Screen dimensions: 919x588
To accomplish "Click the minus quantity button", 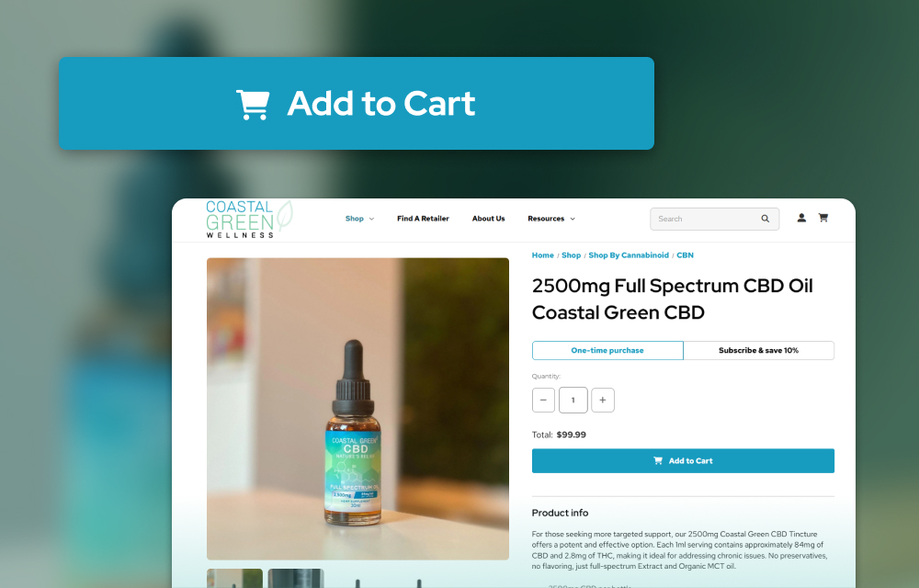I will pos(543,400).
